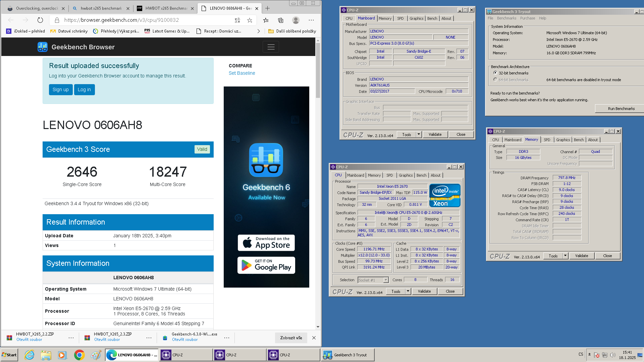Expand Tools dropdown arrow in CPU tab CPU-Z window
The width and height of the screenshot is (644, 362).
click(408, 291)
